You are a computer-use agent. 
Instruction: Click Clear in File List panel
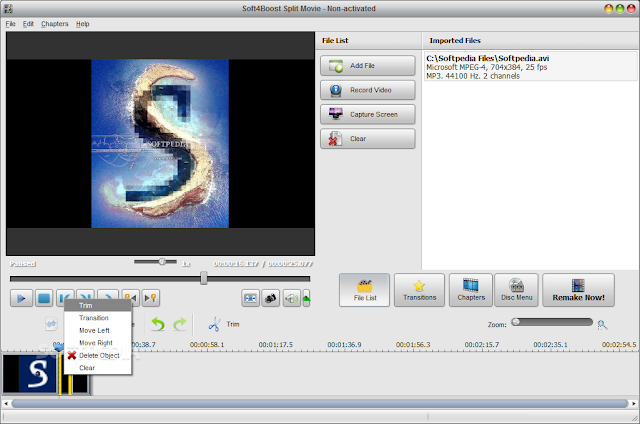[x=368, y=139]
